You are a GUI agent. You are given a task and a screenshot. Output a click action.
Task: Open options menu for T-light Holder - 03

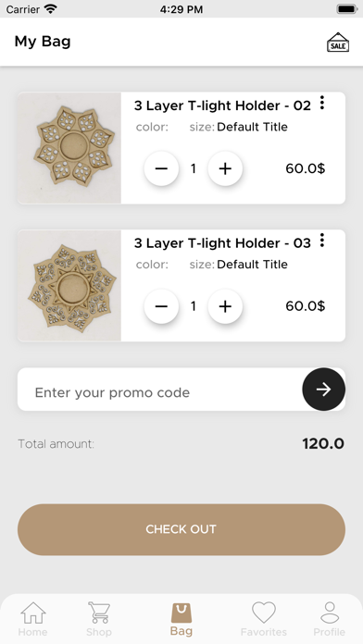point(322,241)
